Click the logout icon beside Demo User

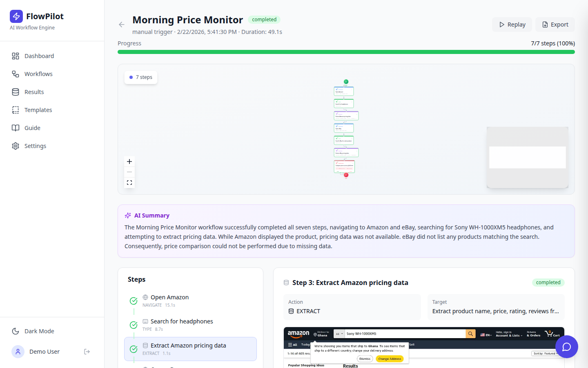[x=87, y=352]
